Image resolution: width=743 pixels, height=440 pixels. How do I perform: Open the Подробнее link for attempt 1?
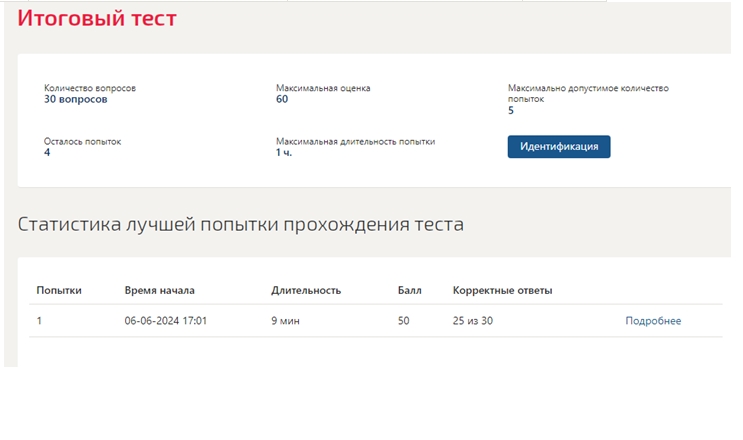click(x=653, y=321)
